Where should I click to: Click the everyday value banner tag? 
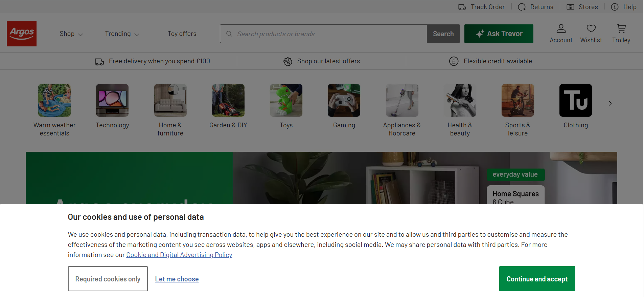pyautogui.click(x=516, y=175)
